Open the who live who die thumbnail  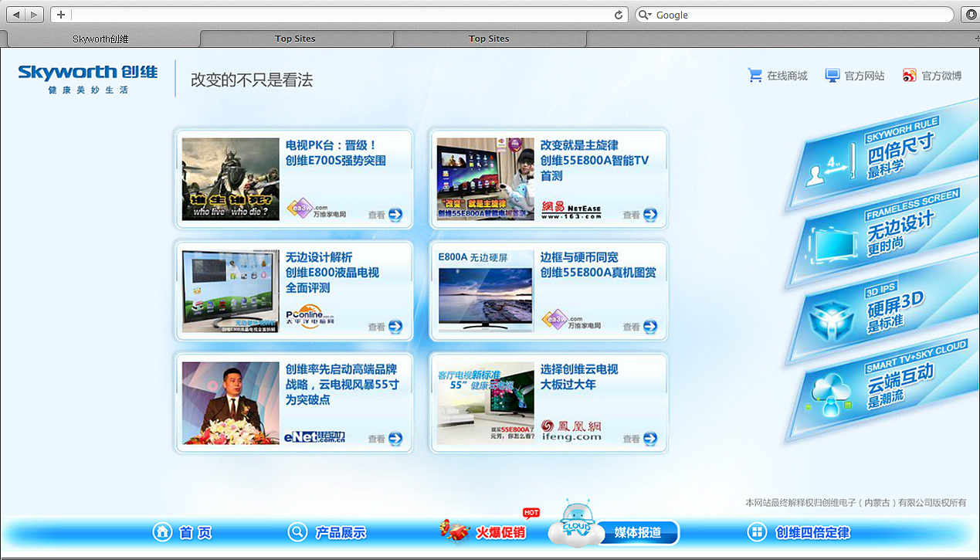[230, 179]
